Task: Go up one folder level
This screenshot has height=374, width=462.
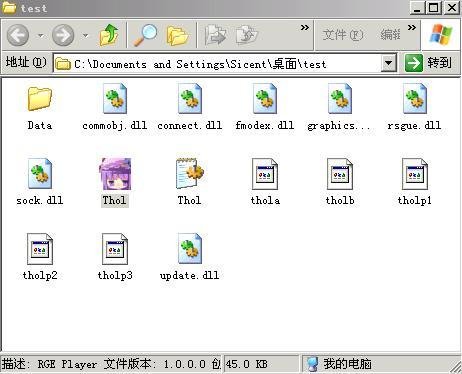Action: [x=109, y=35]
